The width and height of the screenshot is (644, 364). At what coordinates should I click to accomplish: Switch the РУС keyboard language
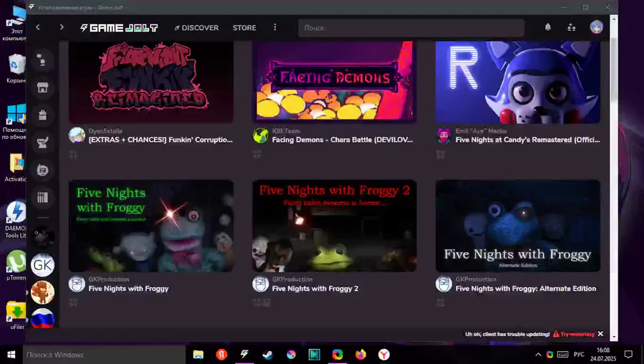coord(579,355)
